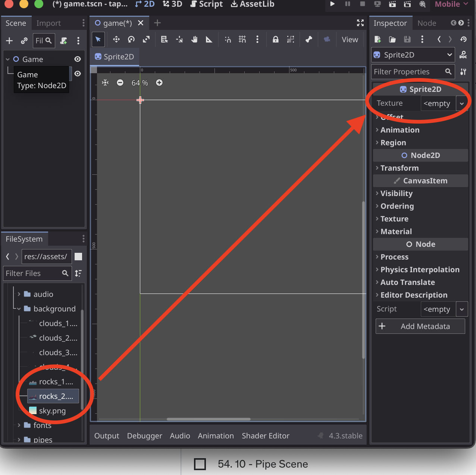Toggle the lock on the selected node
This screenshot has width=476, height=475.
pyautogui.click(x=275, y=39)
